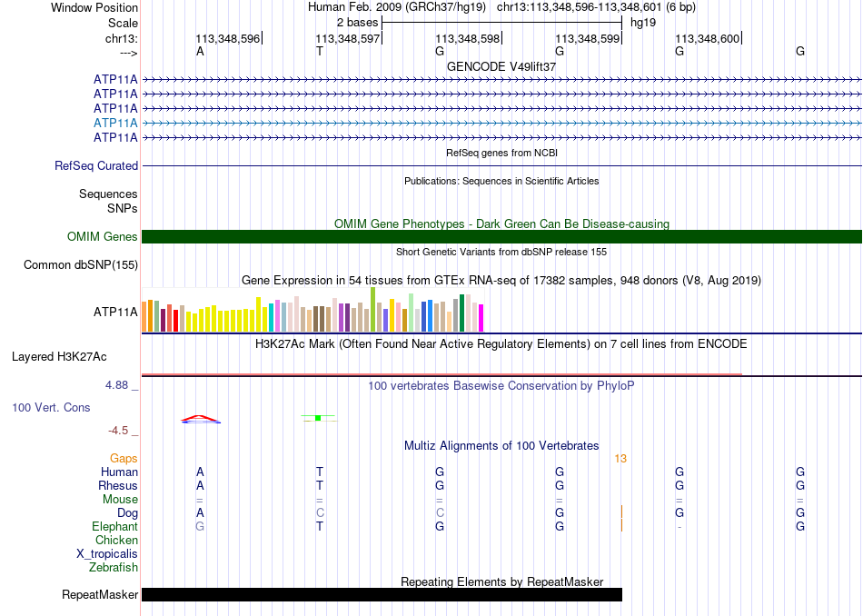Select the Elephant species label

(x=115, y=526)
